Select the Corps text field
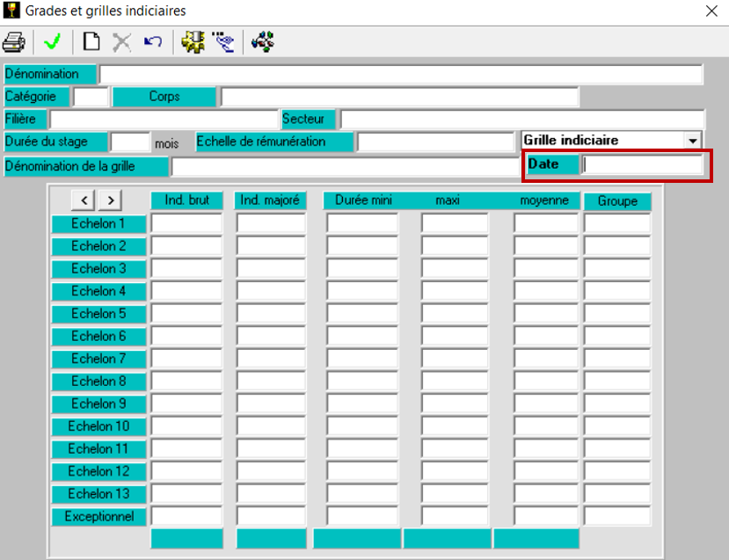 (399, 97)
